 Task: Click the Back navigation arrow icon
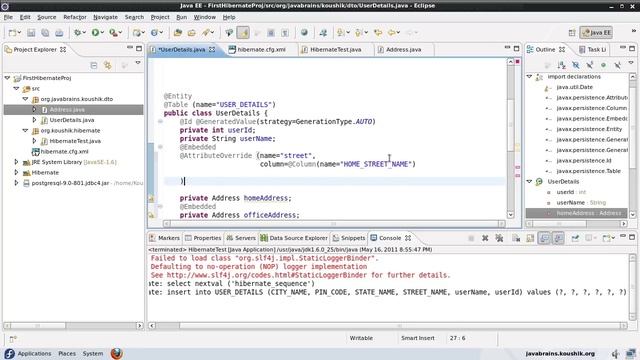392,33
